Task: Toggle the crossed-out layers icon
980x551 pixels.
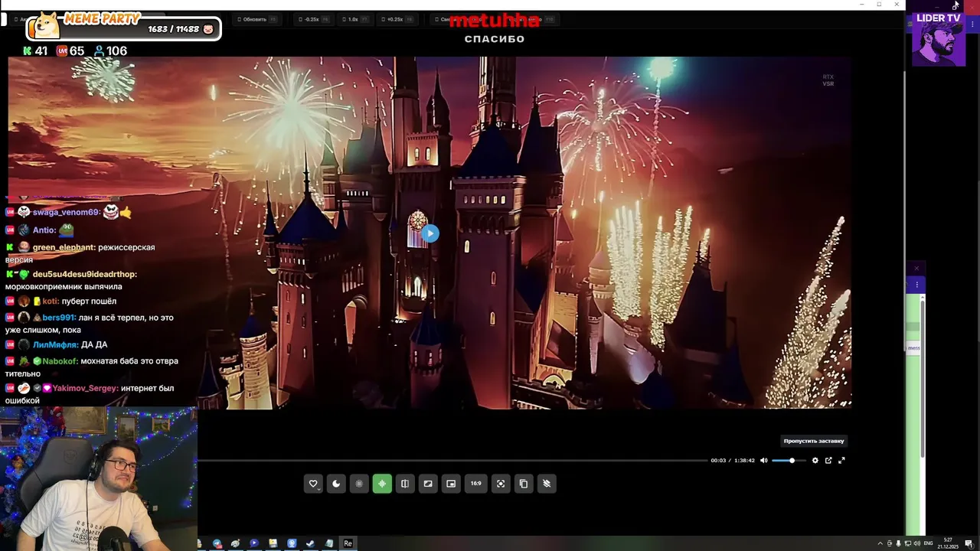Action: tap(547, 484)
